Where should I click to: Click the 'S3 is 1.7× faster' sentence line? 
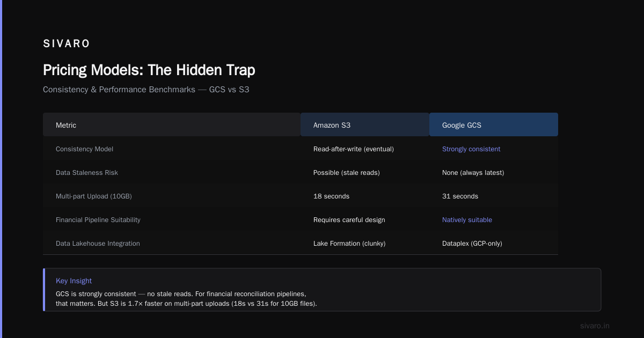(186, 304)
